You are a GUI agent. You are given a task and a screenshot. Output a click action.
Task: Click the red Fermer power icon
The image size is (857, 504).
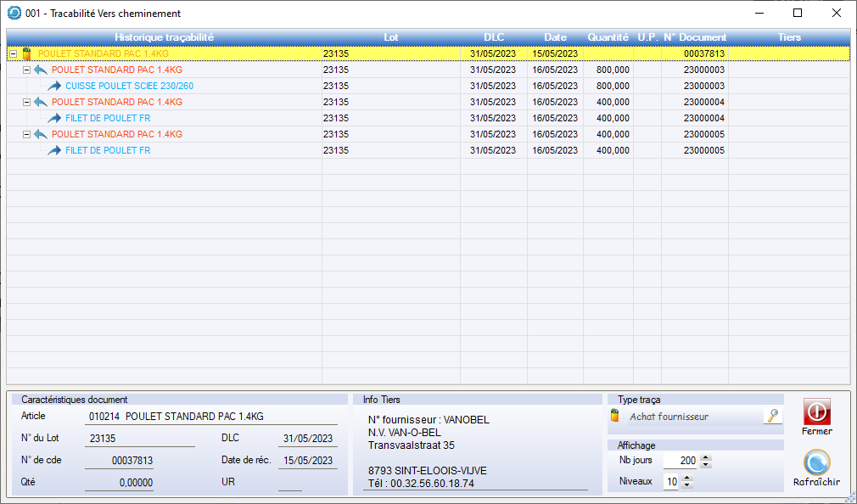816,412
